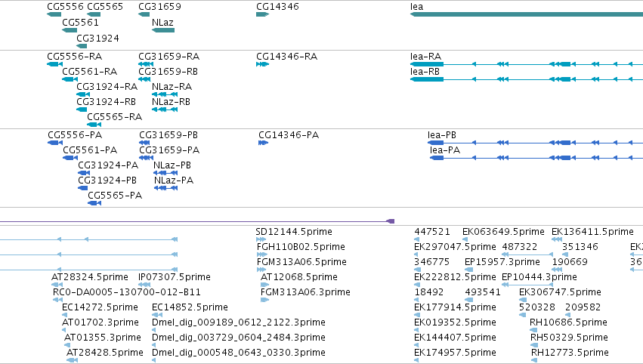The width and height of the screenshot is (643, 364).
Task: Click Dmel_dig_009189_0612_2122.3prime entry
Action: click(x=239, y=322)
